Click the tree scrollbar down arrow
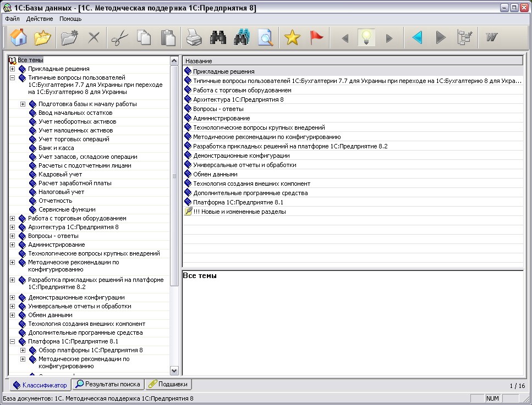Viewport: 532px width, 405px height. coord(174,371)
